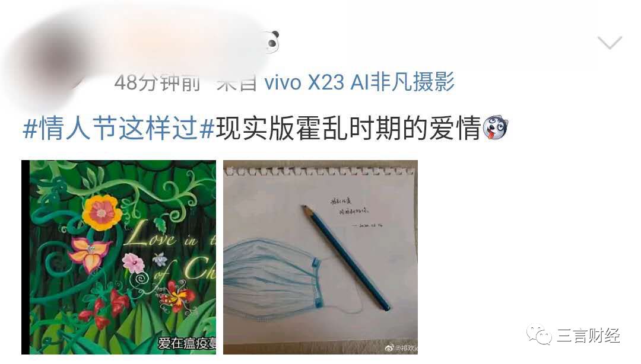Click the WeChat logo watermark icon

(539, 335)
